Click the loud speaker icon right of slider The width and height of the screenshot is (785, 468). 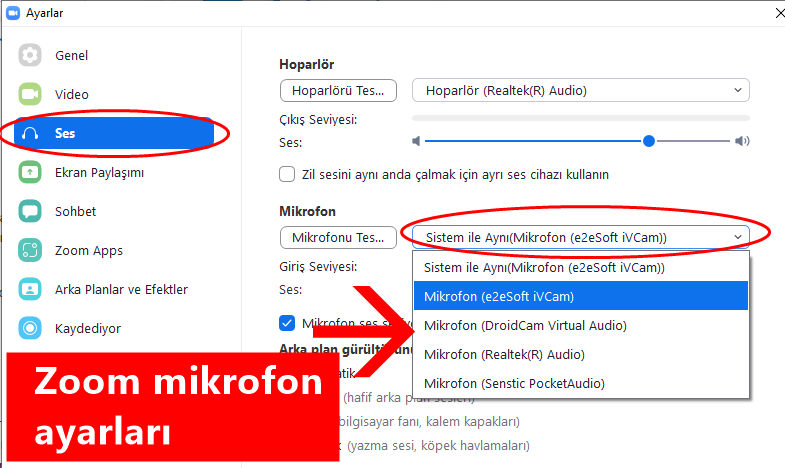click(742, 141)
